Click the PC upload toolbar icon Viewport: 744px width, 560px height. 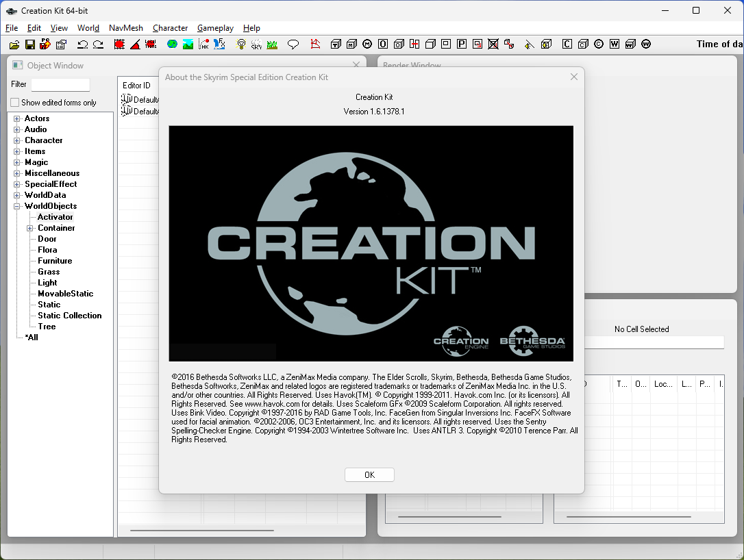[45, 44]
